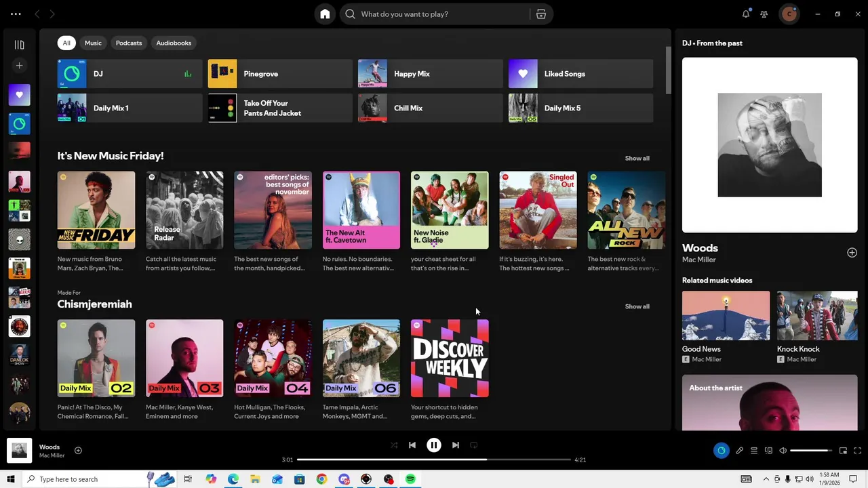Open the DJ shortcut tile
868x488 pixels.
[130, 74]
